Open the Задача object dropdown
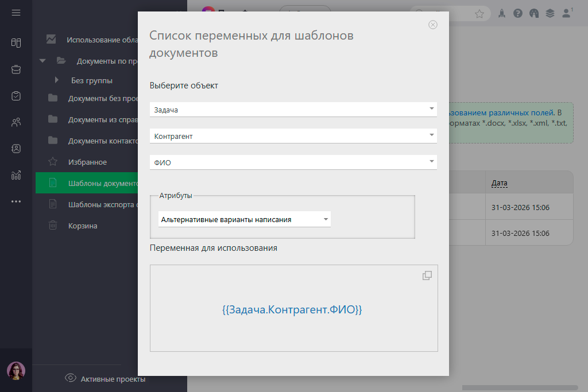Image resolution: width=588 pixels, height=392 pixels. click(x=293, y=109)
